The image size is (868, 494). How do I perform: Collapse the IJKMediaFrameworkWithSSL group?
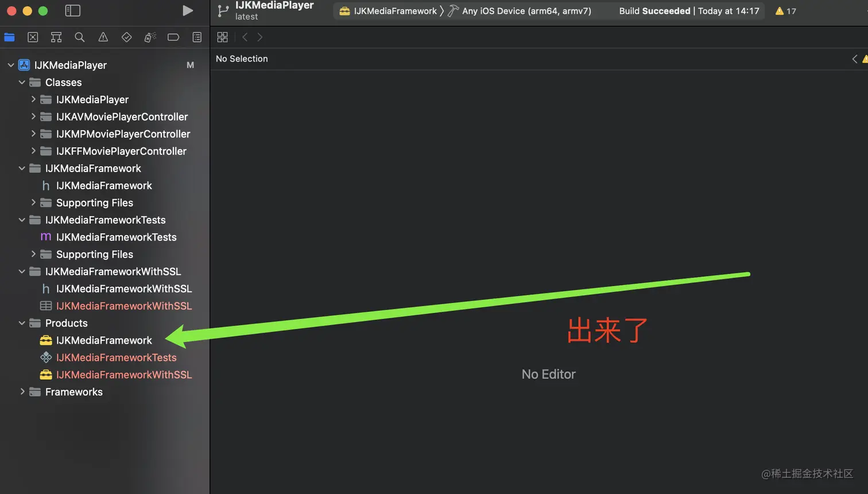point(22,271)
